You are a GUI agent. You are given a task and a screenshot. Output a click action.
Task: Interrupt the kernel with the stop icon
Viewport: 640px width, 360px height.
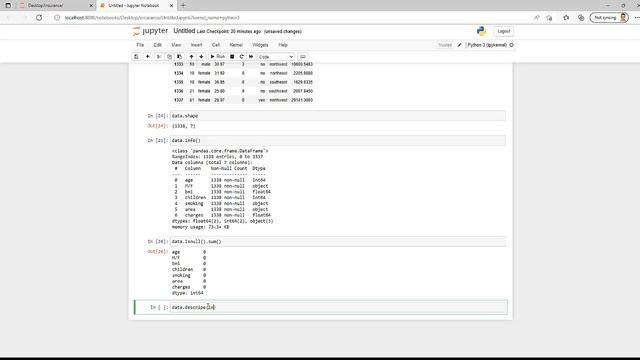click(232, 57)
